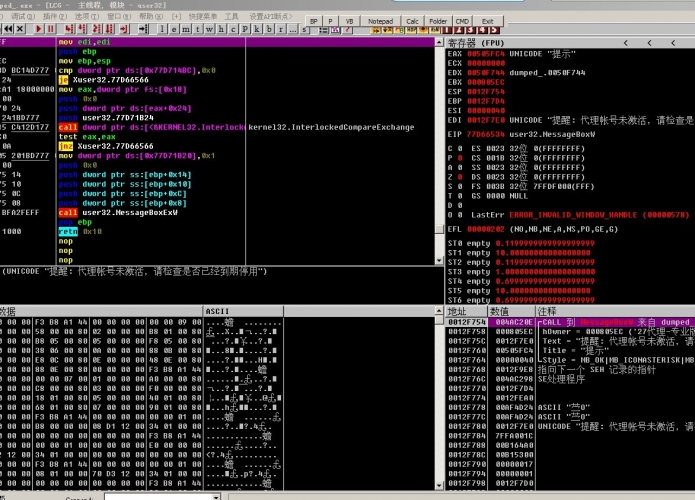Click the close program X icon
This screenshot has width=695, height=500.
[20, 29]
